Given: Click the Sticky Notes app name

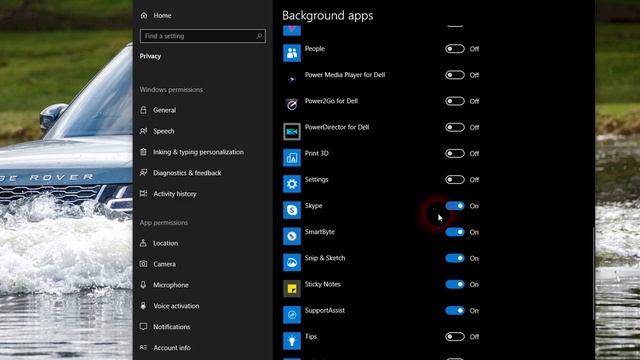Looking at the screenshot, I should pyautogui.click(x=322, y=284).
